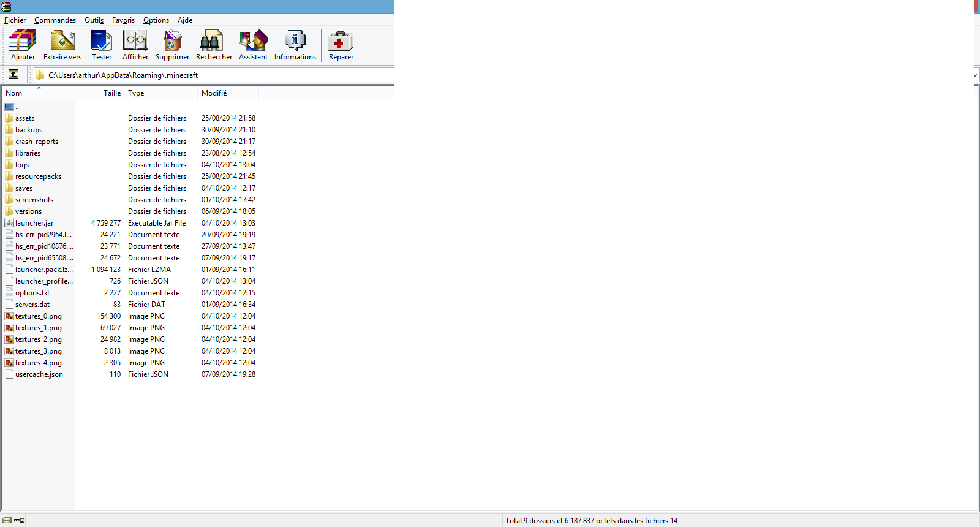Select the textures_0.png image icon
Screen dimensions: 980x527
[9, 316]
